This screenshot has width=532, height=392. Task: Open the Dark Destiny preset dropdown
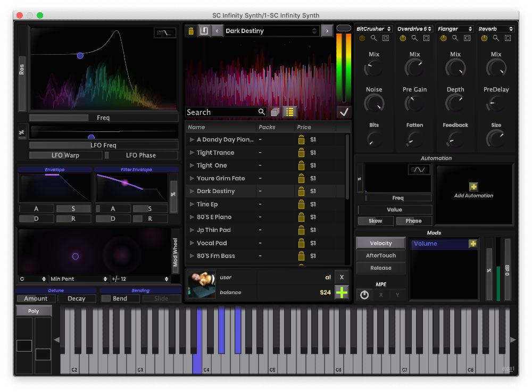[x=271, y=31]
